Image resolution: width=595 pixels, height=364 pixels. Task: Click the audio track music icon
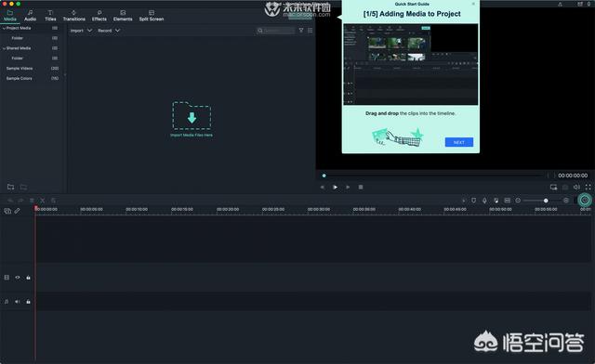[x=7, y=302]
